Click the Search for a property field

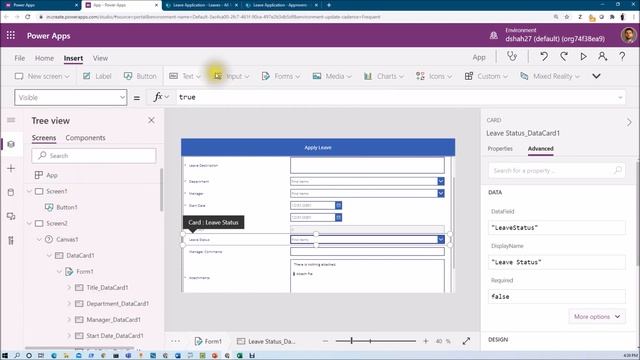(557, 170)
